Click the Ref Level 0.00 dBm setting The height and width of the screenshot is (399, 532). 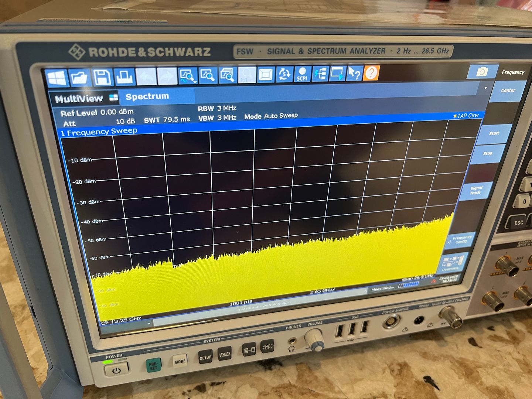click(x=97, y=112)
